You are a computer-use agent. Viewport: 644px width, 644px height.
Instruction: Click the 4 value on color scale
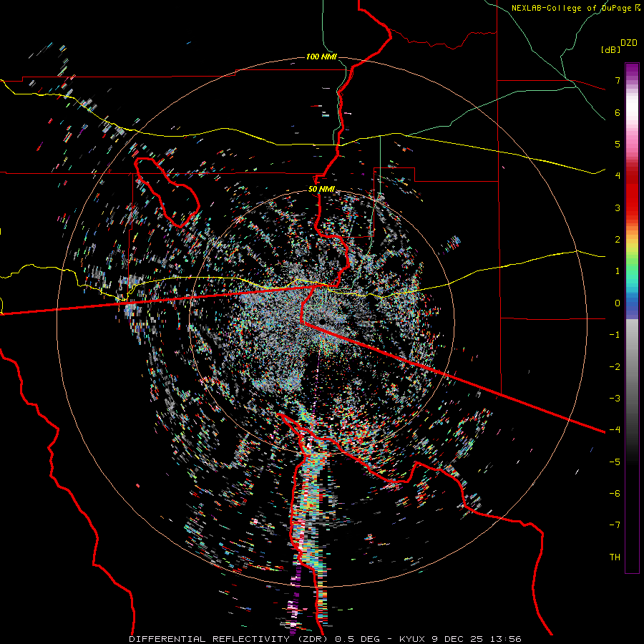[x=618, y=176]
